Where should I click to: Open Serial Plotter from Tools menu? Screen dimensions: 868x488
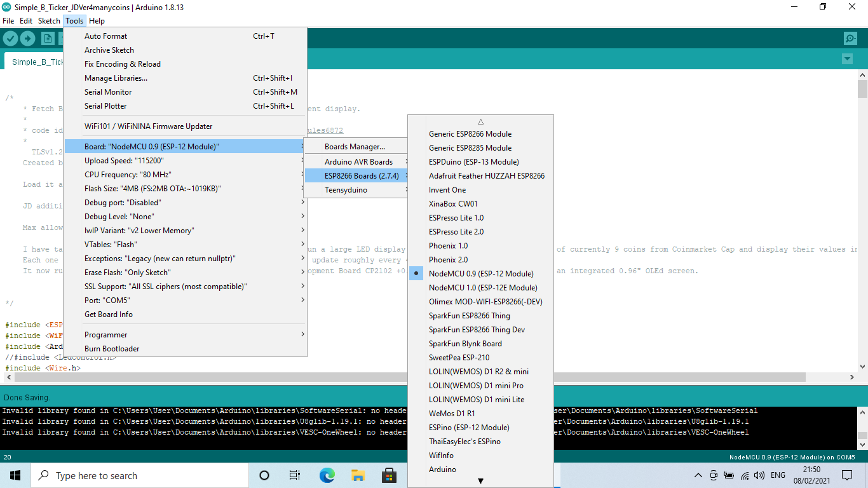(185, 106)
